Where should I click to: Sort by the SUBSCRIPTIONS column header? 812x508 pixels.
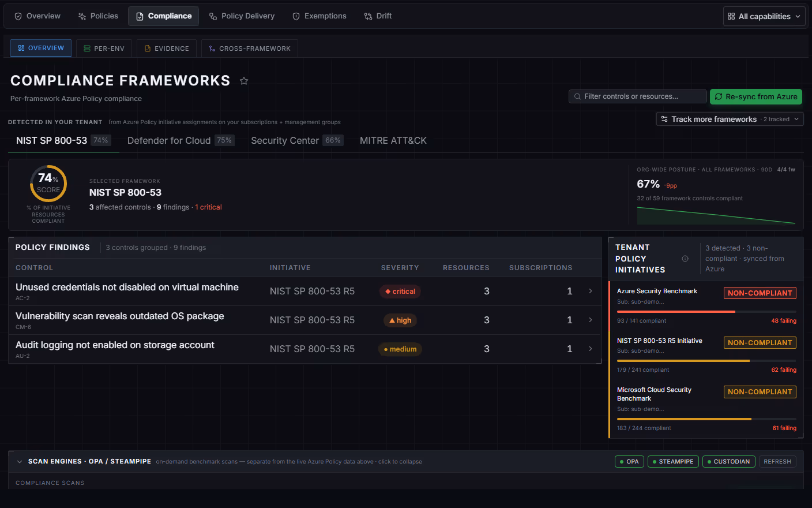(541, 268)
